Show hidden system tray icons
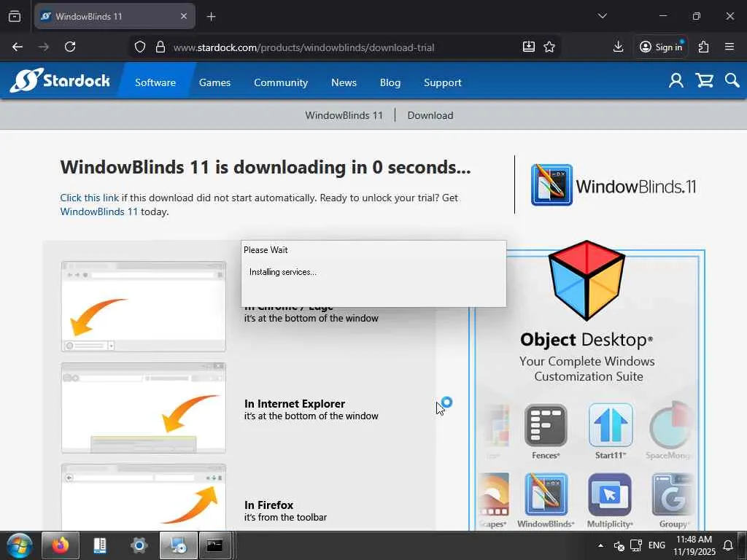This screenshot has height=560, width=747. point(600,545)
